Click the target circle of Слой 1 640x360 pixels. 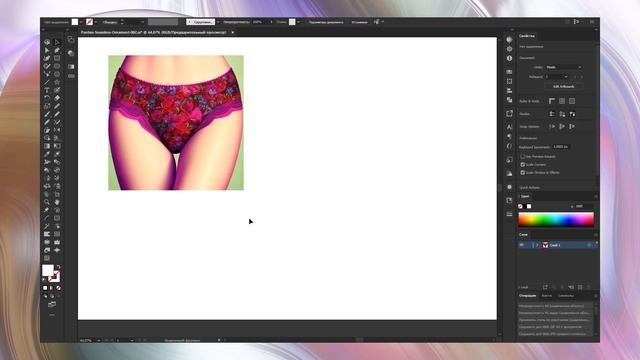click(x=589, y=245)
